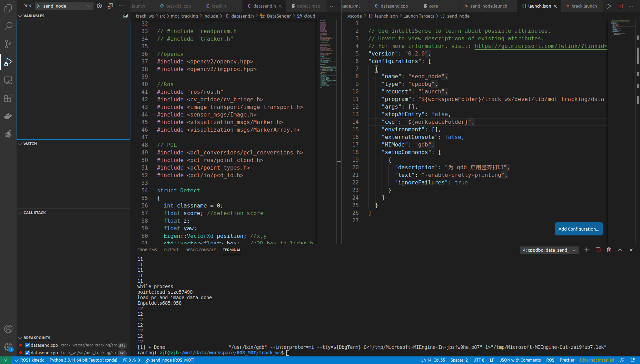Screen dimensions: 640x364
Task: Open the Manage gear menu
Action: click(x=8, y=347)
